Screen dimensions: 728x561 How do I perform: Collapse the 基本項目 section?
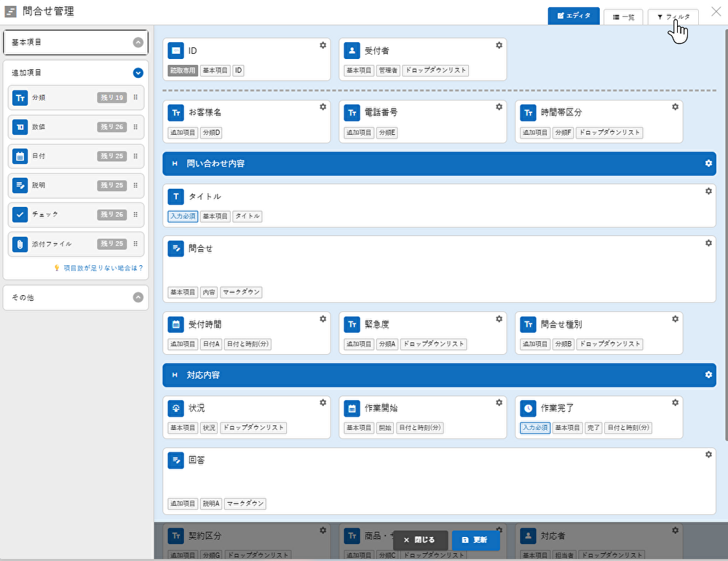(138, 42)
